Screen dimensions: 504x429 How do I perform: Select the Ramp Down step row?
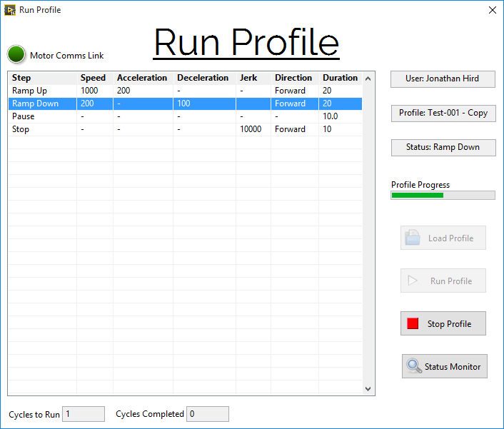click(x=185, y=104)
